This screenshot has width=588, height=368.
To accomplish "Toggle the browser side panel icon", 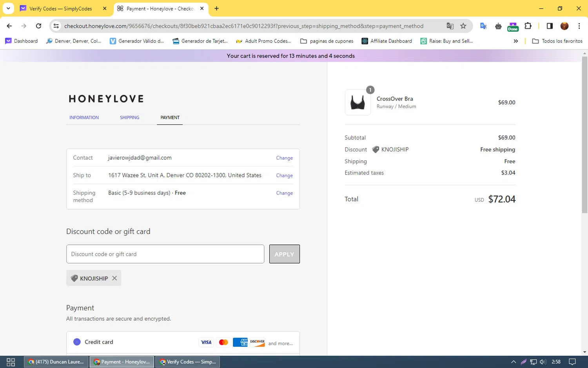I will 550,26.
